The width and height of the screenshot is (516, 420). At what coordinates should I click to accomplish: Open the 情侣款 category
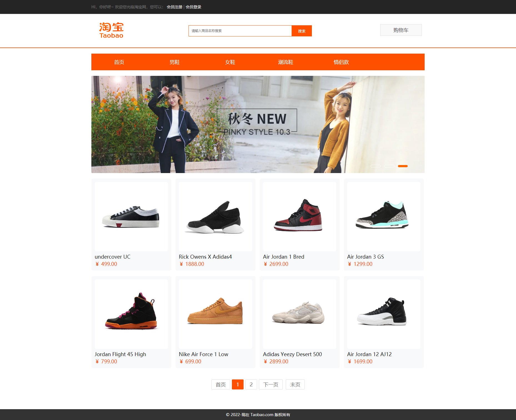point(341,62)
